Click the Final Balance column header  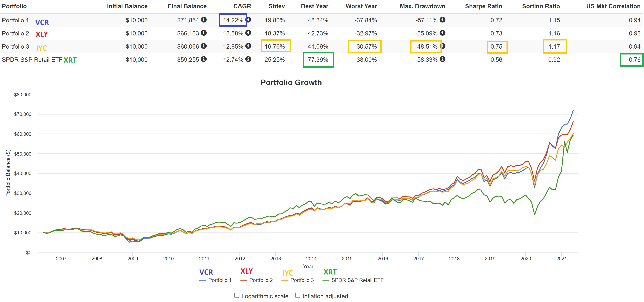tap(187, 6)
